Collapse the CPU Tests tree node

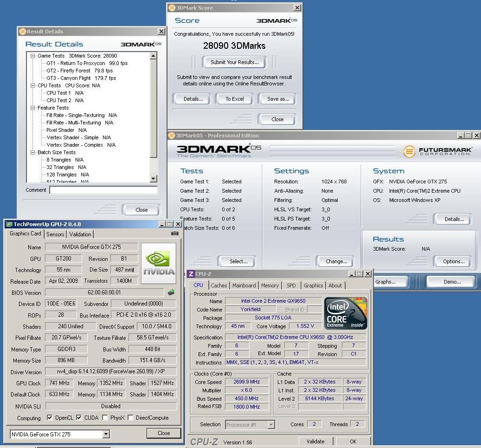pos(32,86)
